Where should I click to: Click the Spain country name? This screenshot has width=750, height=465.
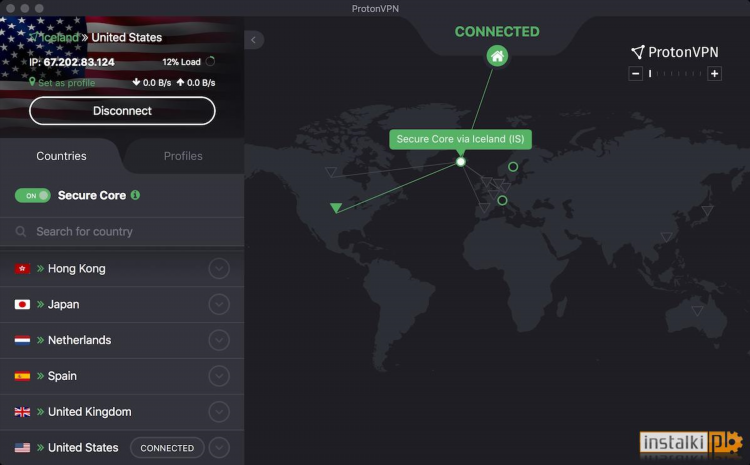click(x=62, y=376)
